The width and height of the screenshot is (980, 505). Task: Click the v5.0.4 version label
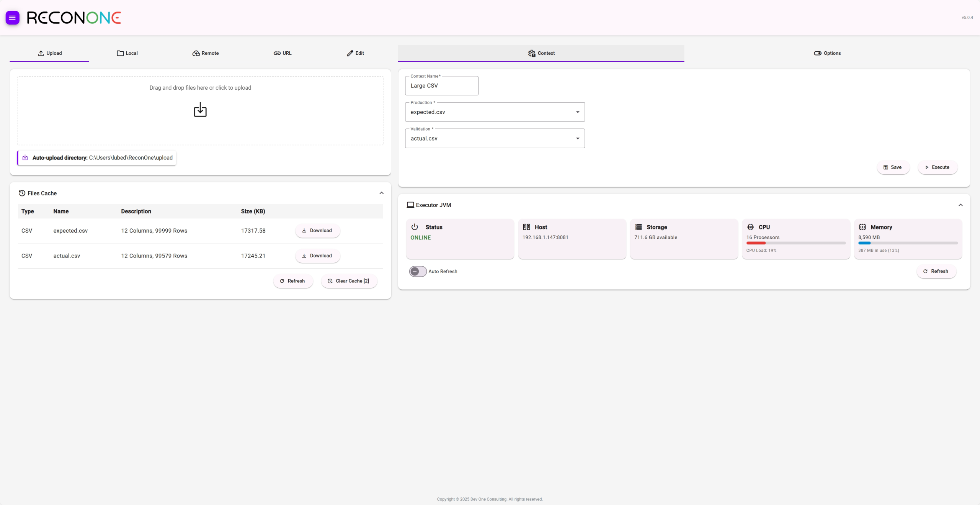coord(967,18)
